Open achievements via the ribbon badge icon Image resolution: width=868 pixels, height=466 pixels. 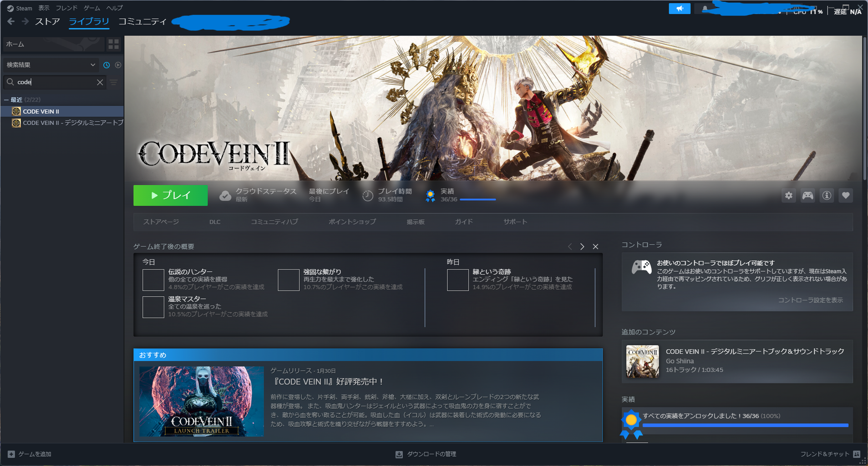[x=430, y=196]
